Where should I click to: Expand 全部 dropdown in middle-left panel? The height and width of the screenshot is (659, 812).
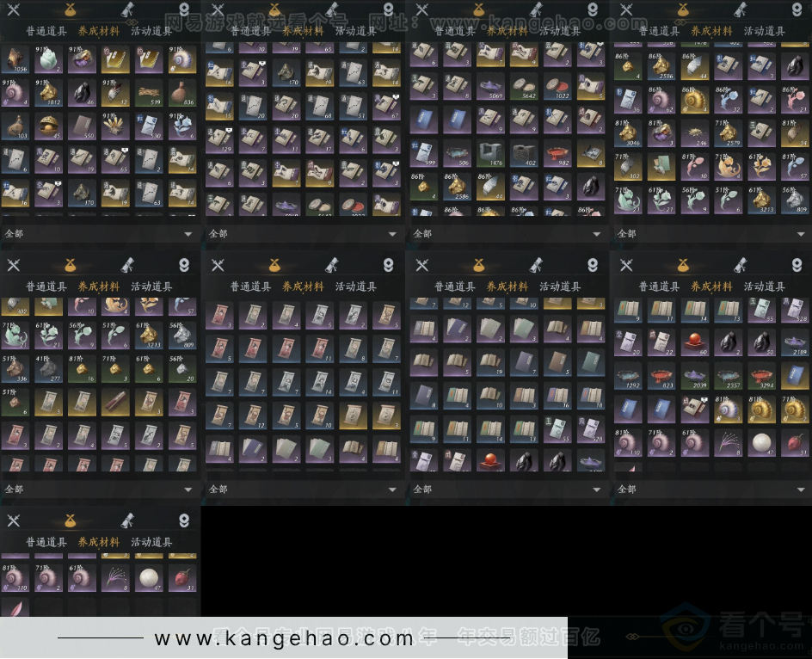coord(98,489)
